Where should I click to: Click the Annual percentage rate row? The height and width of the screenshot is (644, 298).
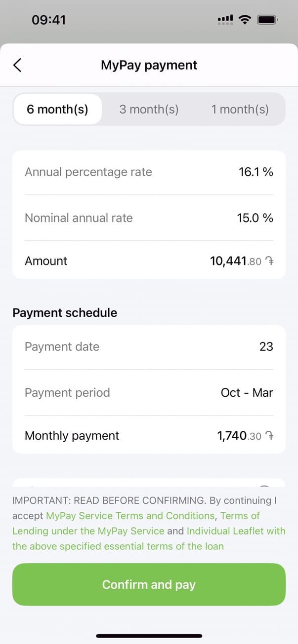(x=149, y=172)
